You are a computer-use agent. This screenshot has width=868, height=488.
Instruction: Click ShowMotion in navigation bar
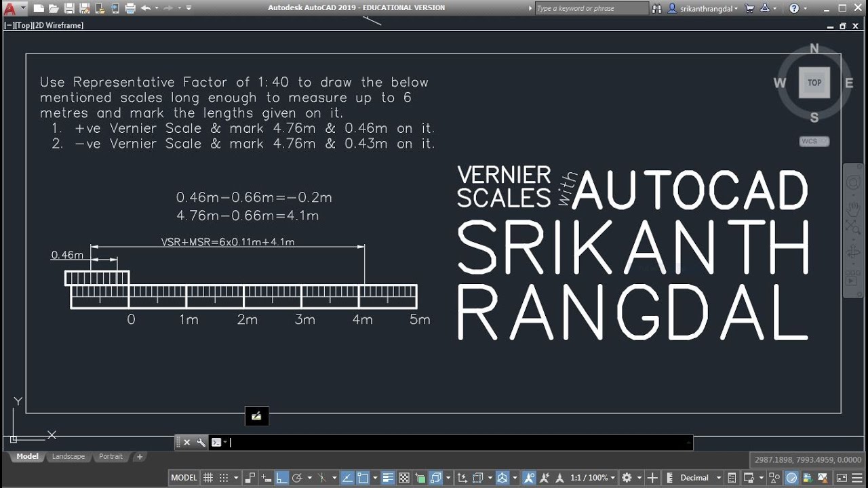point(852,279)
